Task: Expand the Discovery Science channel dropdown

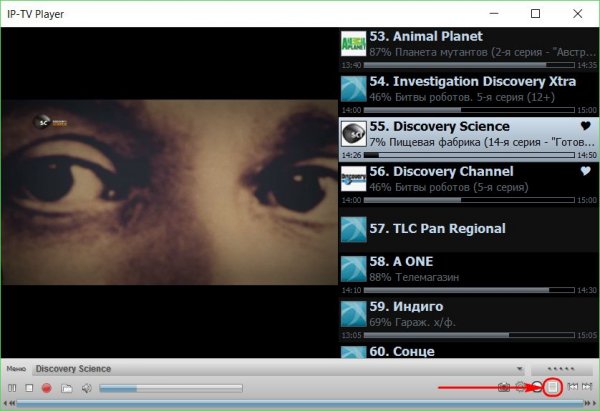Action: [x=519, y=369]
